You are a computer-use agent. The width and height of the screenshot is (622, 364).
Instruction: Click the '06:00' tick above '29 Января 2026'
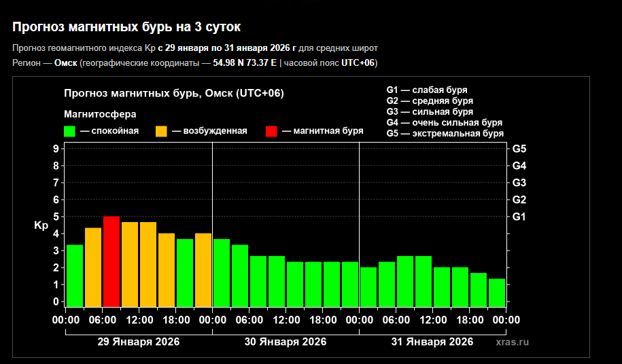(x=103, y=320)
